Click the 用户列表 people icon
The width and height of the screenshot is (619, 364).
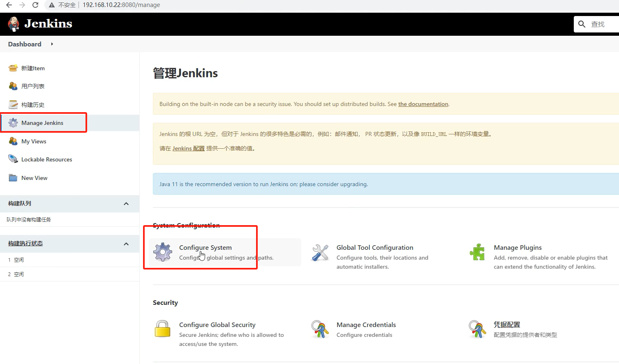(13, 86)
